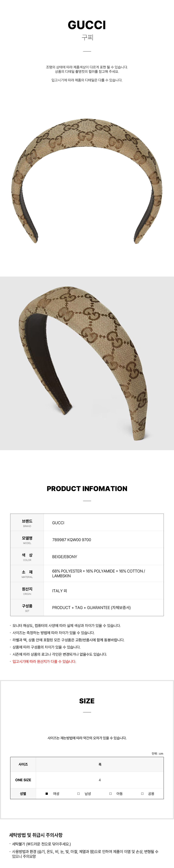174x868 pixels.
Task: Click the ITALY 외 origin value
Action: [x=59, y=591]
